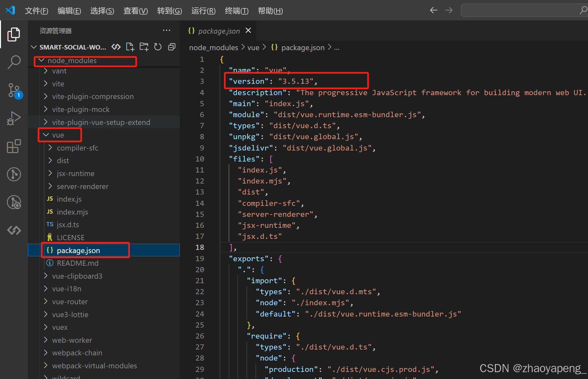Open the 终端(T) menu

pos(237,11)
